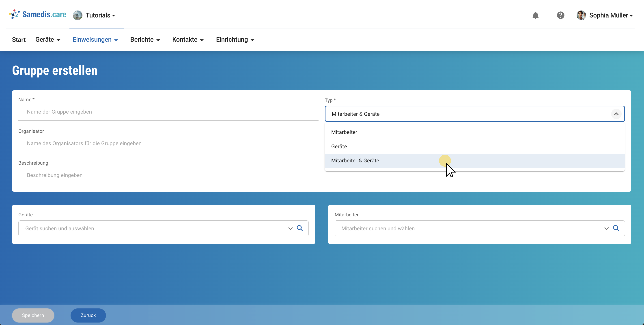The height and width of the screenshot is (325, 644).
Task: Collapse the Typ dropdown with the chevron
Action: 616,114
